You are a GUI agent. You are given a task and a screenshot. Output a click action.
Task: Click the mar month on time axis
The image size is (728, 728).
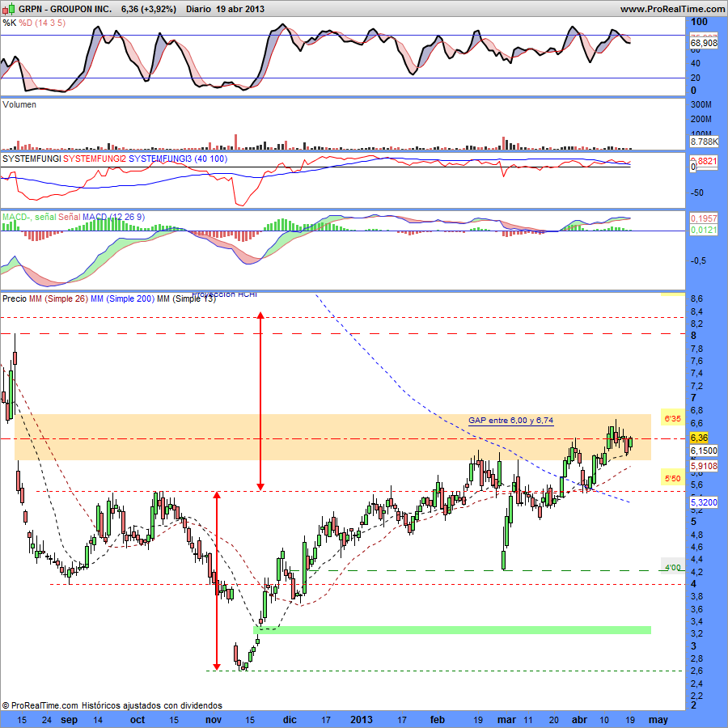506,720
